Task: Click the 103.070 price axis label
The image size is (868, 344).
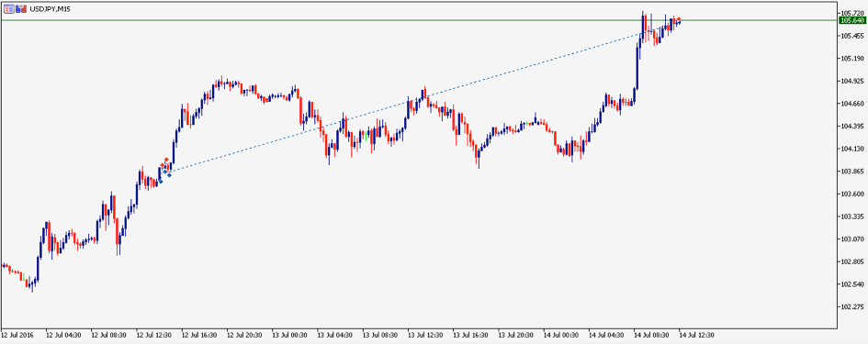Action: point(852,239)
